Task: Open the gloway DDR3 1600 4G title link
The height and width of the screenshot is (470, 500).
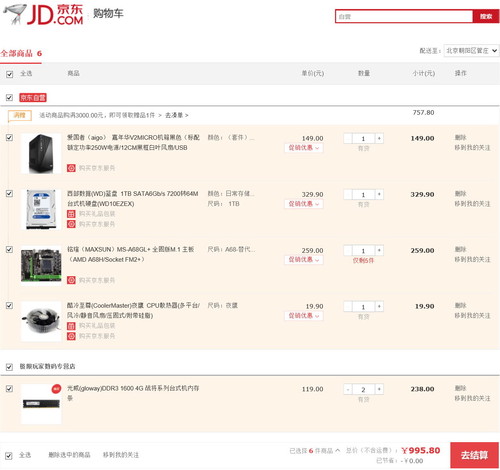Action: click(133, 393)
